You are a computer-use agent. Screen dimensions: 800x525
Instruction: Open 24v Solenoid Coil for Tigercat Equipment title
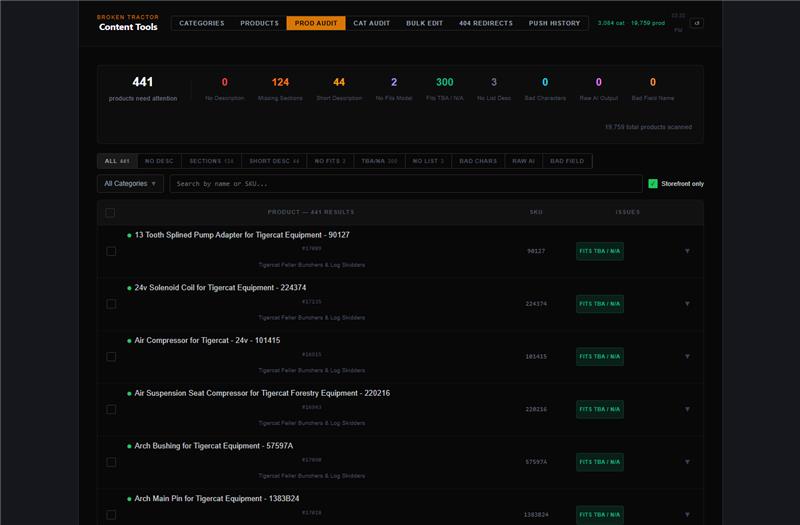(x=220, y=288)
